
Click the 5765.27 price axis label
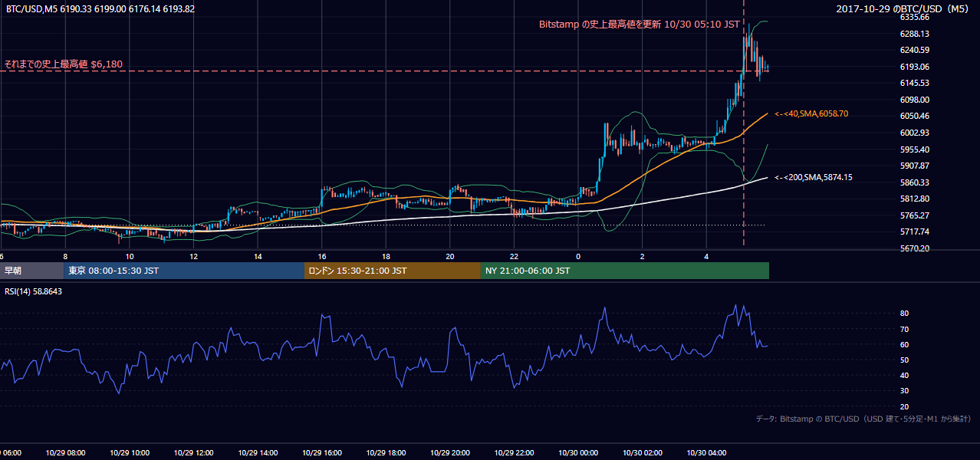point(914,215)
